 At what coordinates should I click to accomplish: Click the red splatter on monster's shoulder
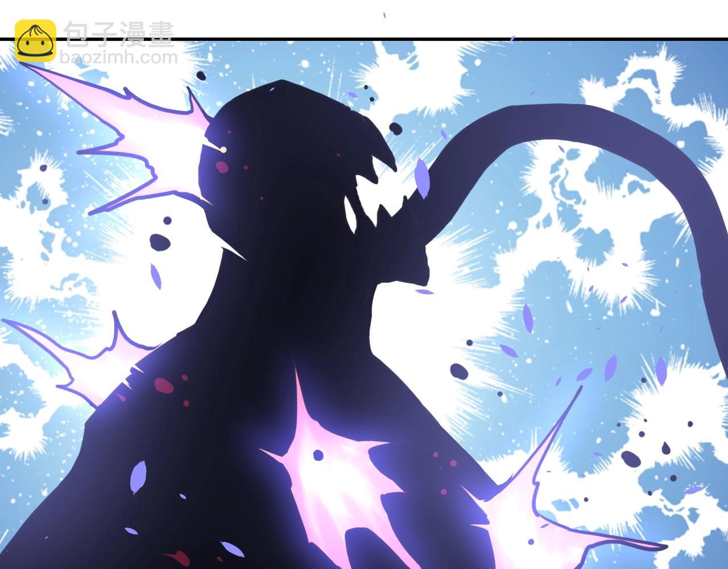point(164,385)
